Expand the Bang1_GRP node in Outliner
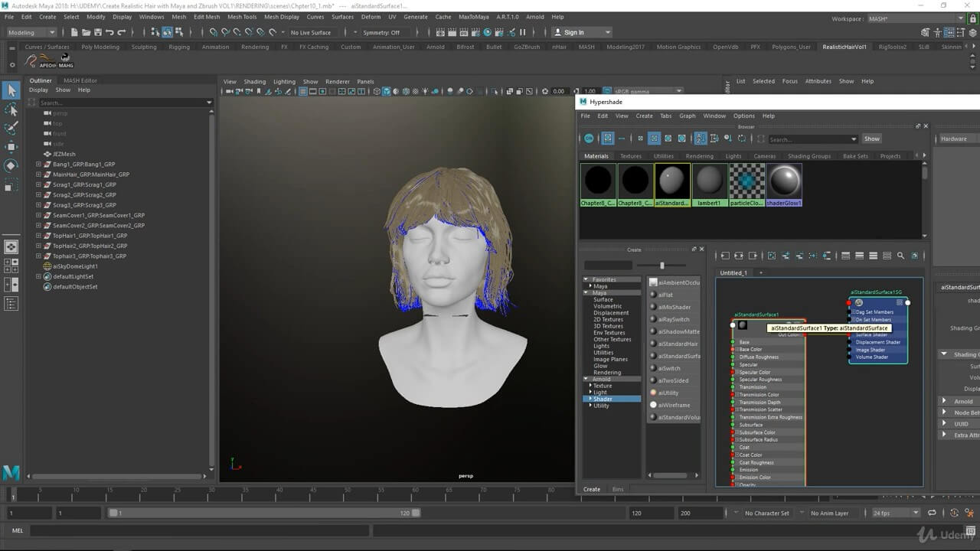Image resolution: width=980 pixels, height=551 pixels. point(38,165)
